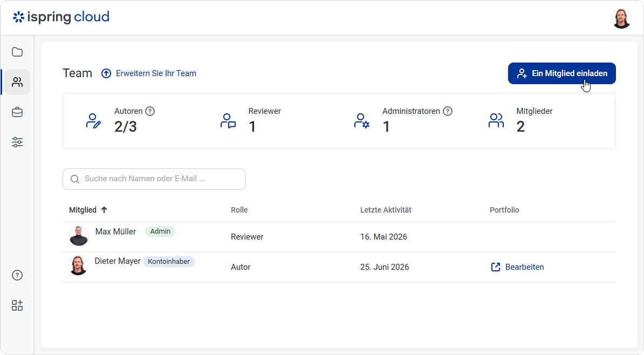644x355 pixels.
Task: Click the Reviewer label in stats card
Action: click(x=264, y=111)
